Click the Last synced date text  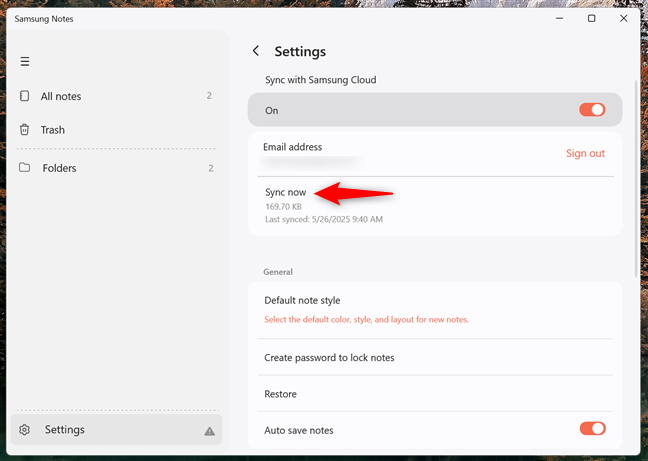(324, 219)
